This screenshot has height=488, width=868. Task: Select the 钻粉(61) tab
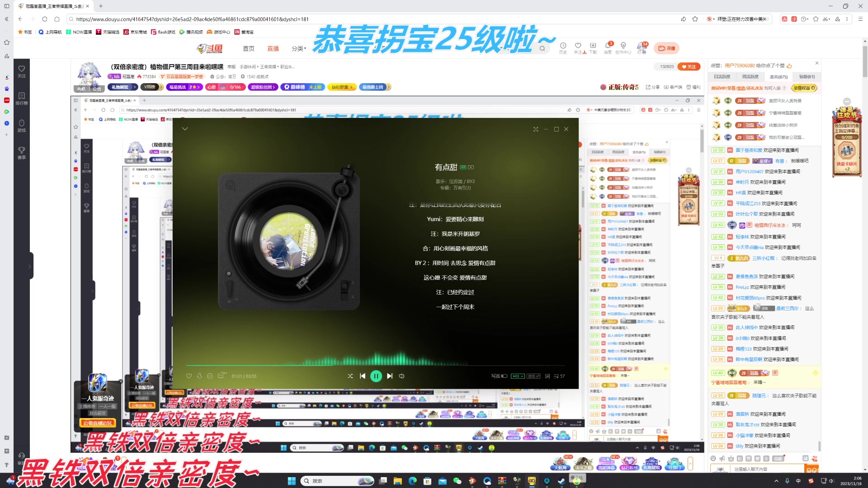[807, 76]
